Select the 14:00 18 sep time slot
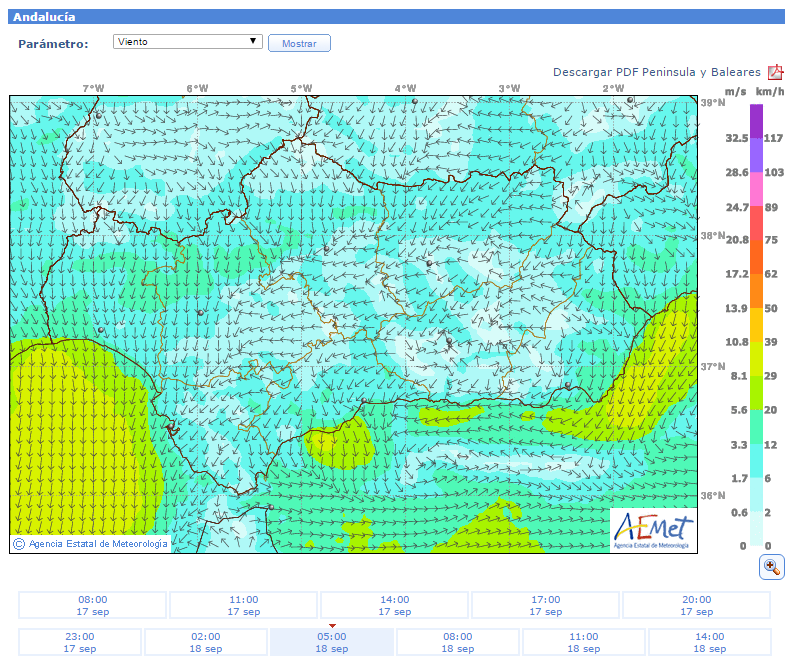This screenshot has width=796, height=667. coord(710,642)
